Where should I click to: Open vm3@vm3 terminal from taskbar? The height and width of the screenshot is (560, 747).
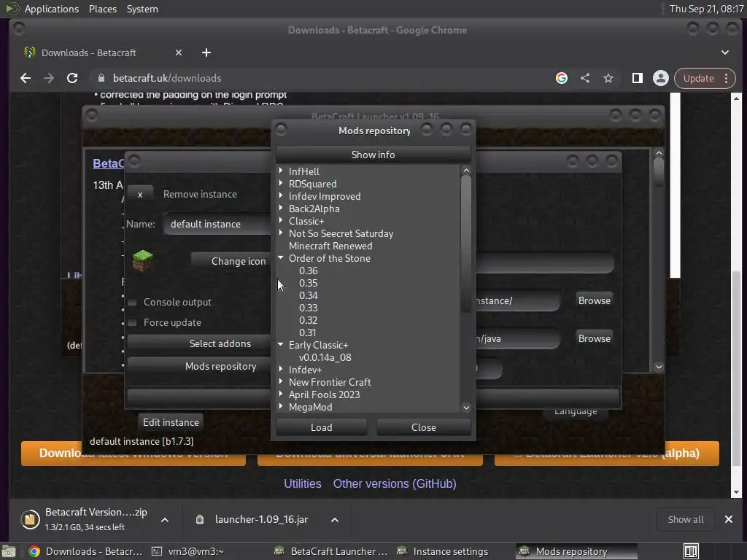187,551
